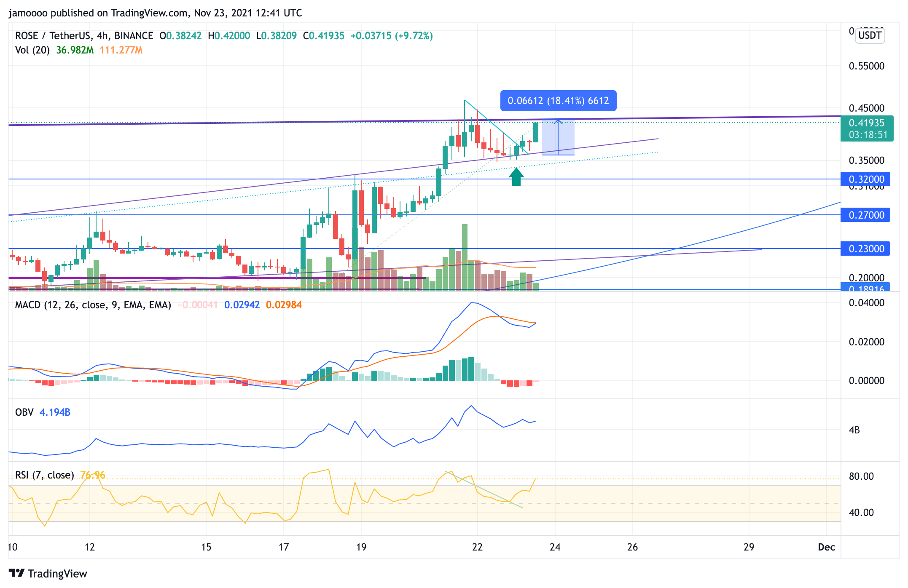
Task: Click the date label 22 on time axis
Action: pyautogui.click(x=477, y=547)
